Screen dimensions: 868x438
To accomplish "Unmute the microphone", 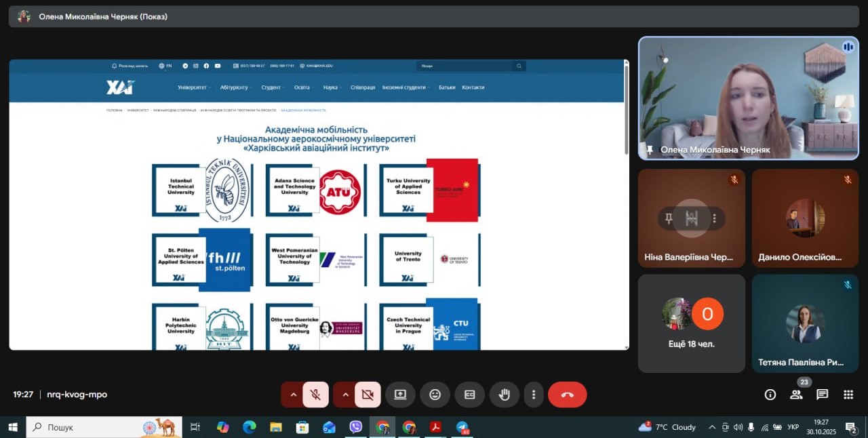I will tap(315, 395).
